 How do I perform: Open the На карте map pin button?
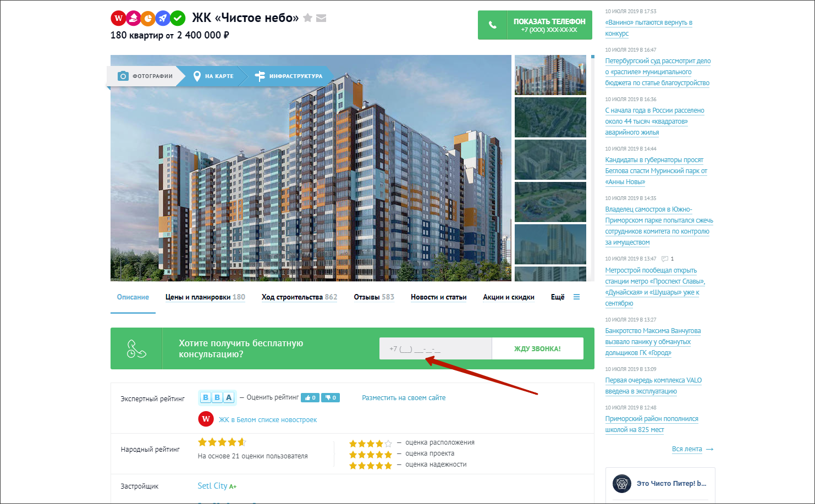tap(213, 76)
